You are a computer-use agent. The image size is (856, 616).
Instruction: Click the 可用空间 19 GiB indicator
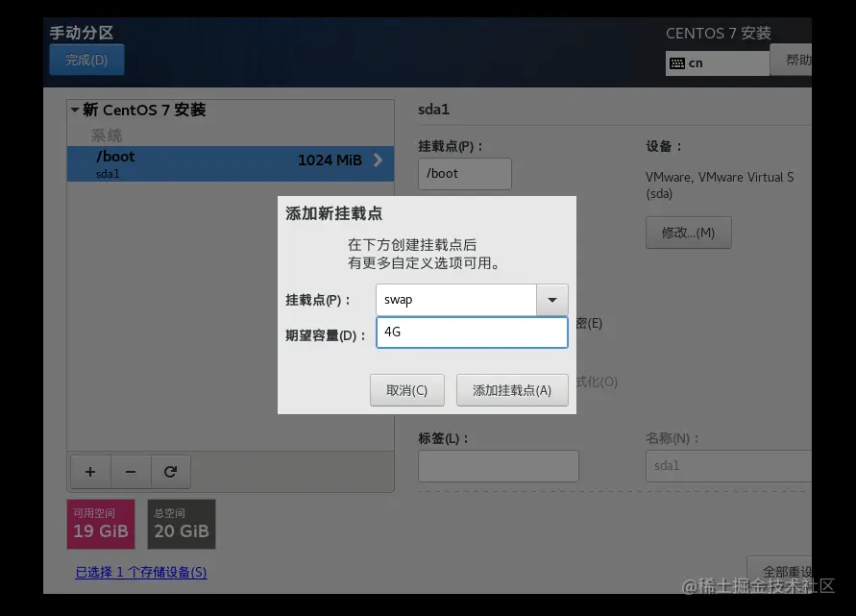pyautogui.click(x=101, y=524)
